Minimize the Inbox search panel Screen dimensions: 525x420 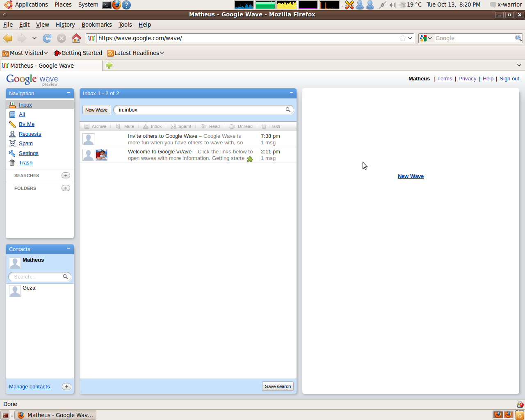(291, 93)
